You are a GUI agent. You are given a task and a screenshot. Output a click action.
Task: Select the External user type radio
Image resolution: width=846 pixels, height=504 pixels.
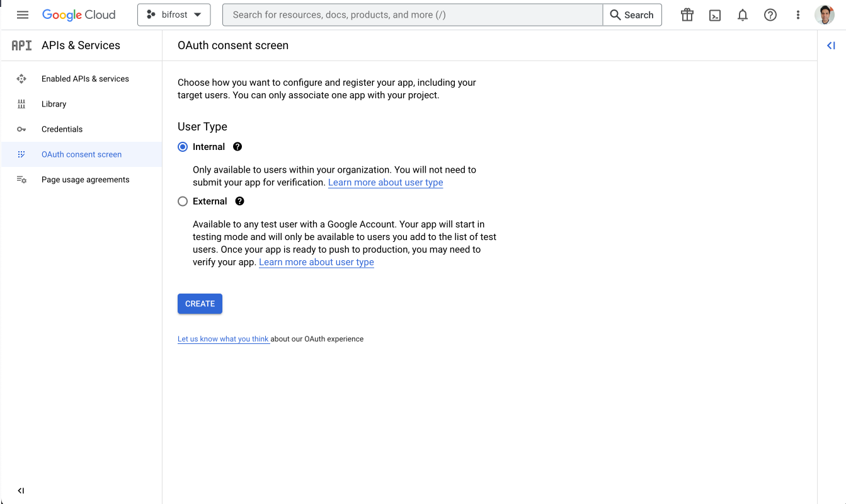click(183, 202)
